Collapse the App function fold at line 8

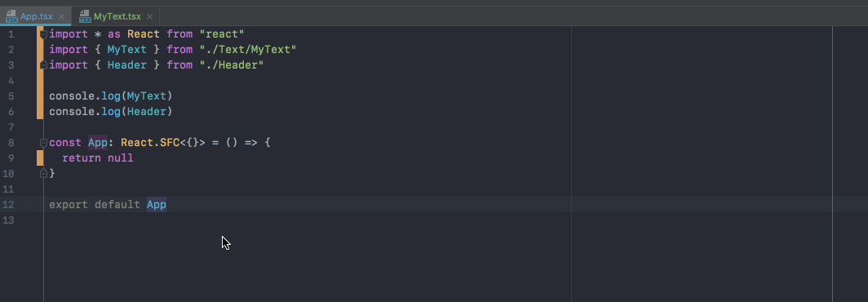click(44, 143)
